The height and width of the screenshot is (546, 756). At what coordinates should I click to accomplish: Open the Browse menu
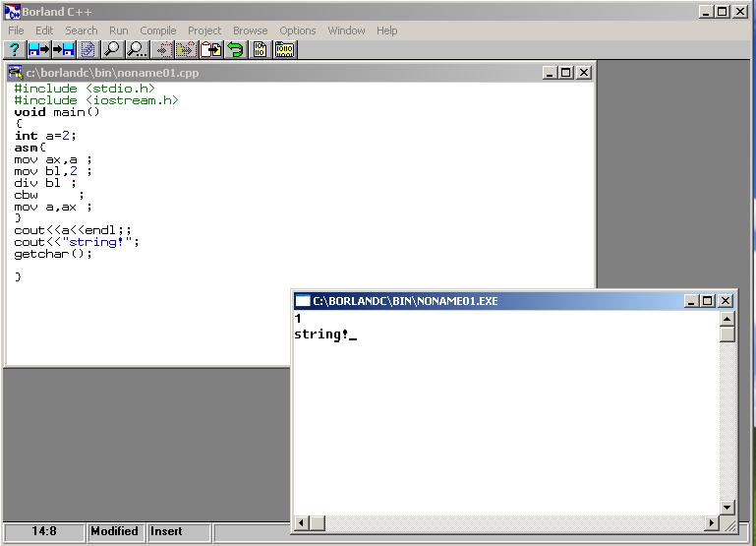click(x=250, y=30)
